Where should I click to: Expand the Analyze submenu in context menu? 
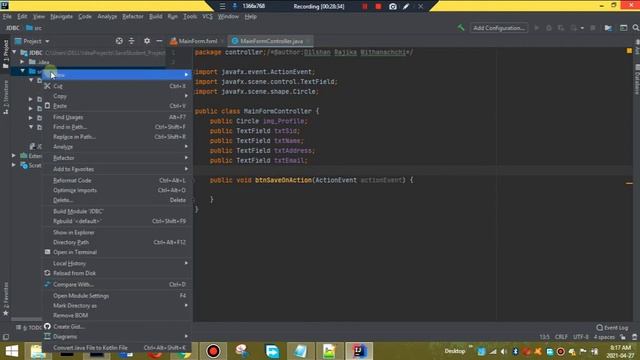[x=118, y=147]
